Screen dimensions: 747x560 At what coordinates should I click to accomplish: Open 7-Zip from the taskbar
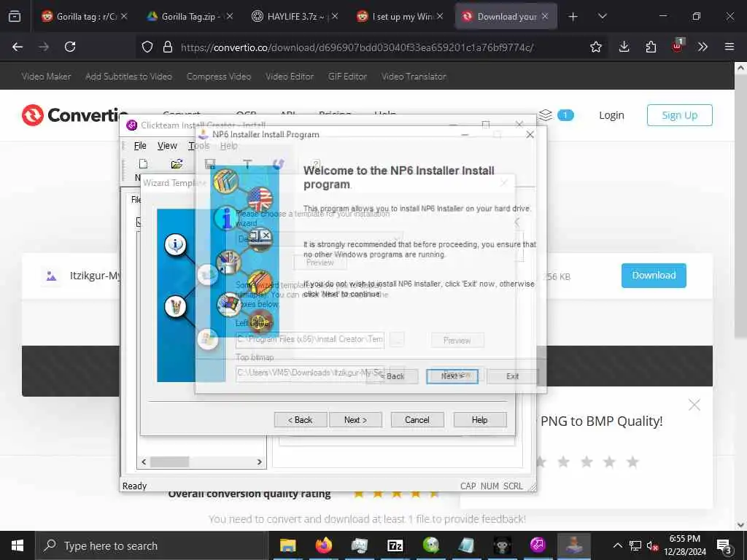click(x=395, y=545)
